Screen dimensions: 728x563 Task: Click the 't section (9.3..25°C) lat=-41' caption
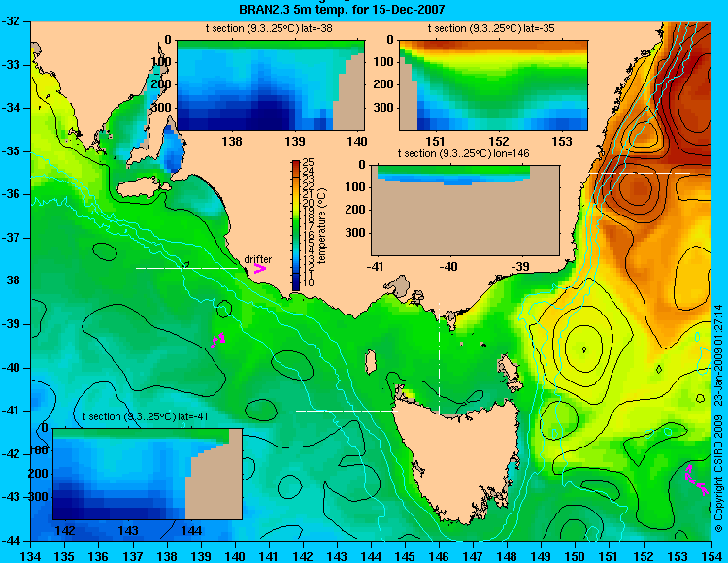pos(145,416)
